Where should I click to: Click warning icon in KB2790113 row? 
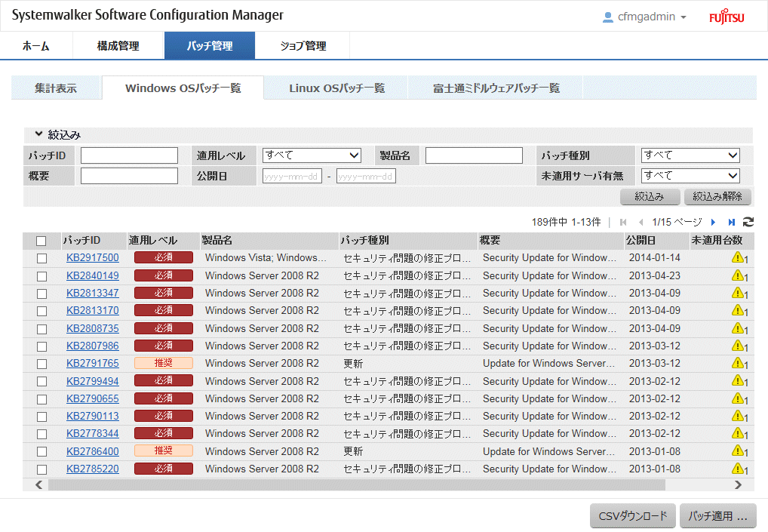click(738, 416)
